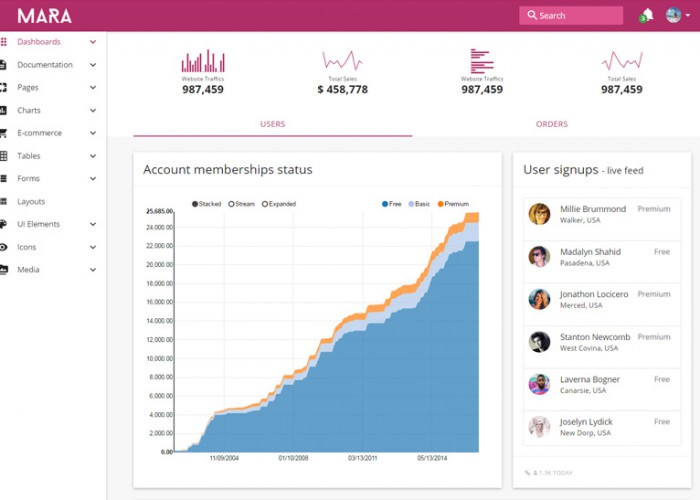Click Jonathon Locicero's avatar

tap(539, 299)
